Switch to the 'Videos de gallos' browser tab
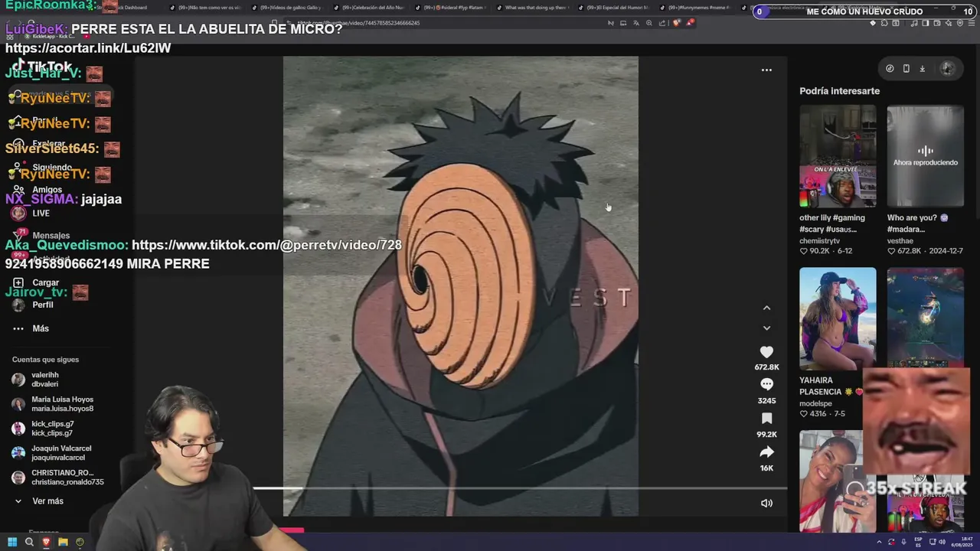This screenshot has width=980, height=551. 289,7
